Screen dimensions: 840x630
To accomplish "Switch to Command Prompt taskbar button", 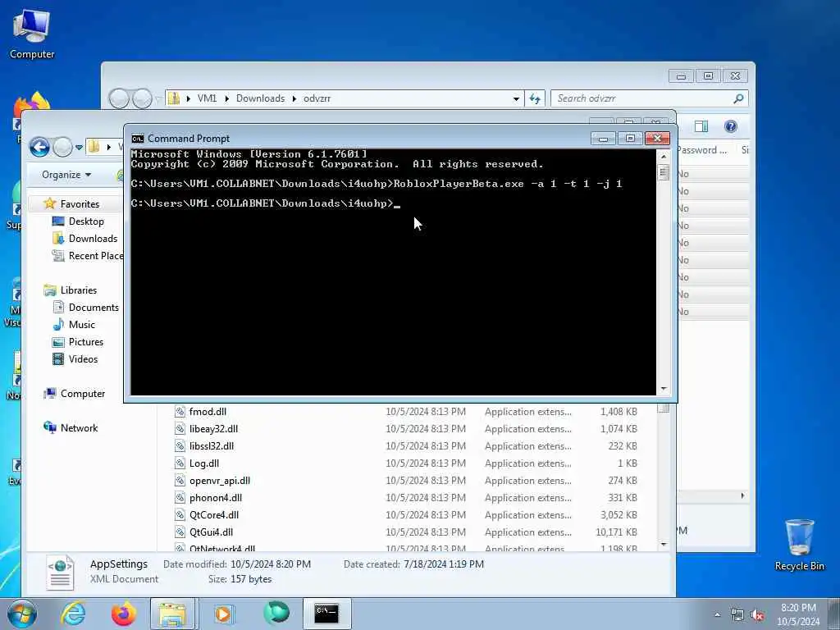I will 326,614.
